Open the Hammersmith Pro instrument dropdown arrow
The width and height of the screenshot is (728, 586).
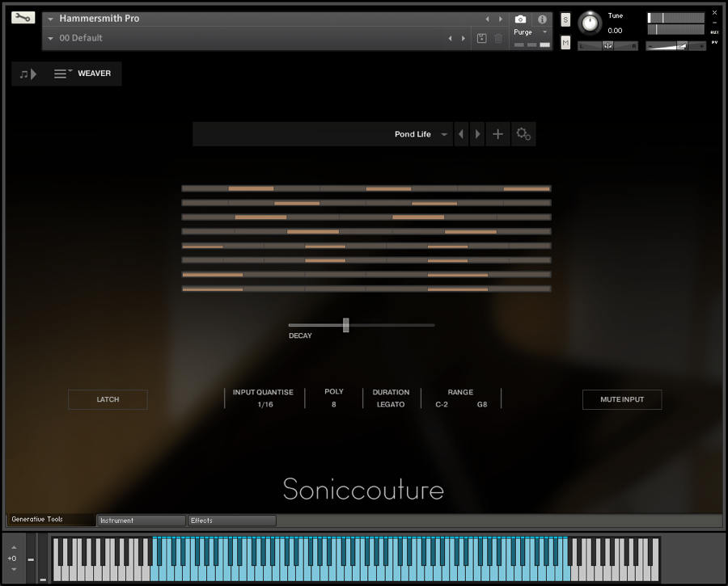coord(51,19)
